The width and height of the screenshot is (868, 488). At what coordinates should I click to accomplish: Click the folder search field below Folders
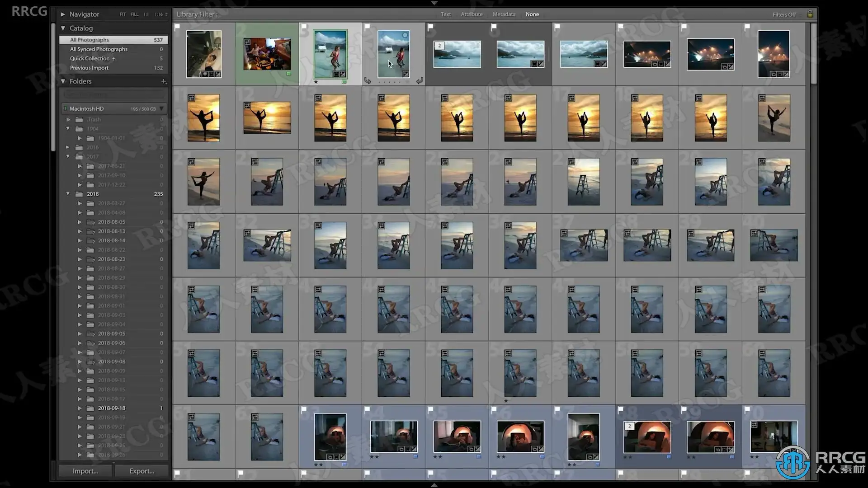[113, 94]
